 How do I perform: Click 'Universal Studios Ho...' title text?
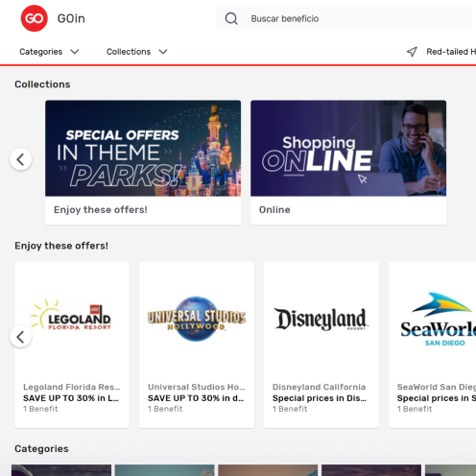[197, 387]
